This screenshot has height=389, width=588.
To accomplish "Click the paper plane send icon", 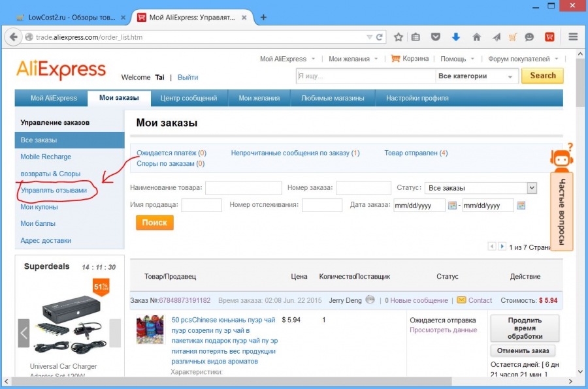I will (496, 37).
